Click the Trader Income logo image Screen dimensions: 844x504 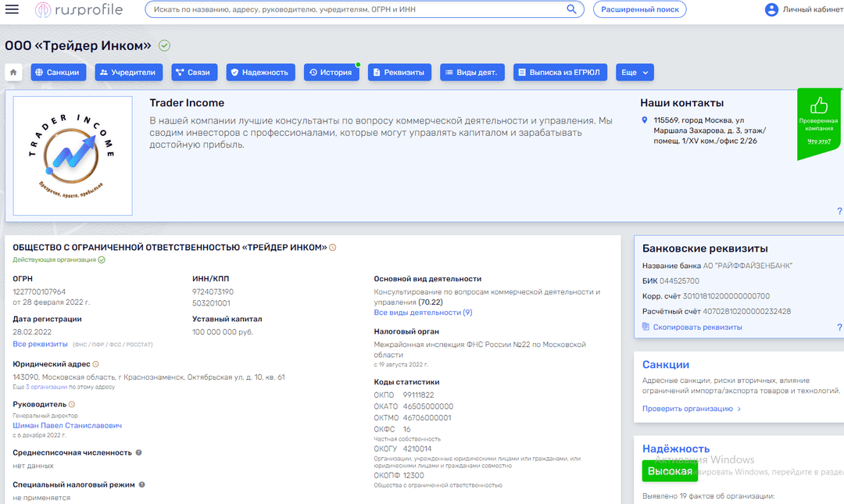(73, 155)
